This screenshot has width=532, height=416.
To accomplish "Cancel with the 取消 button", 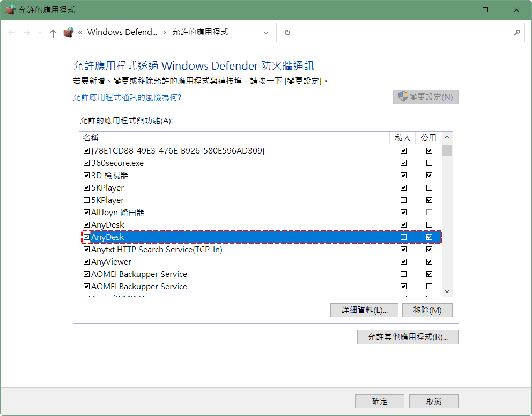I will (434, 401).
